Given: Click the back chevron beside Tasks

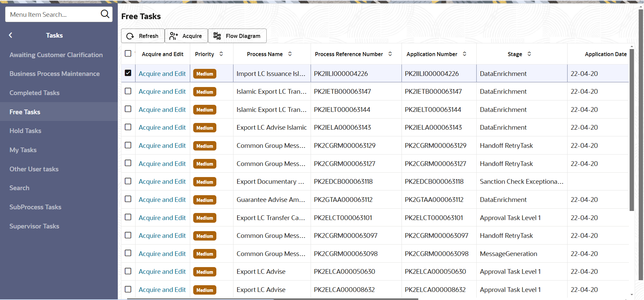Looking at the screenshot, I should coord(10,35).
